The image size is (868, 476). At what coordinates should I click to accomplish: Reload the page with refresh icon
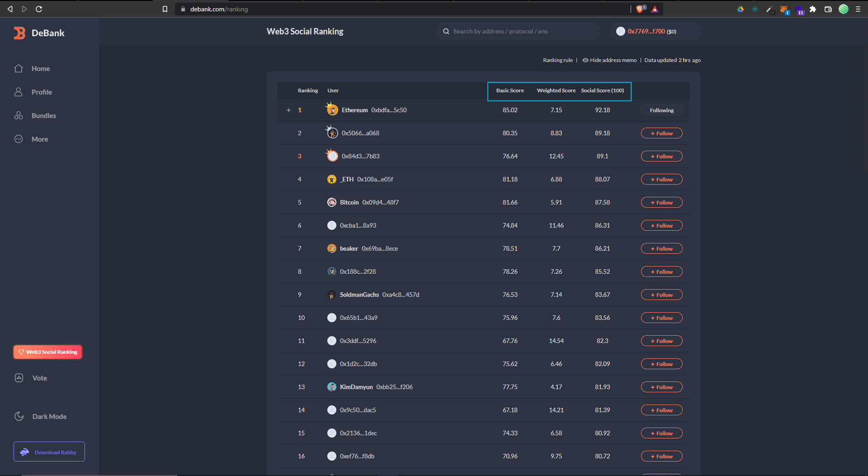tap(39, 9)
